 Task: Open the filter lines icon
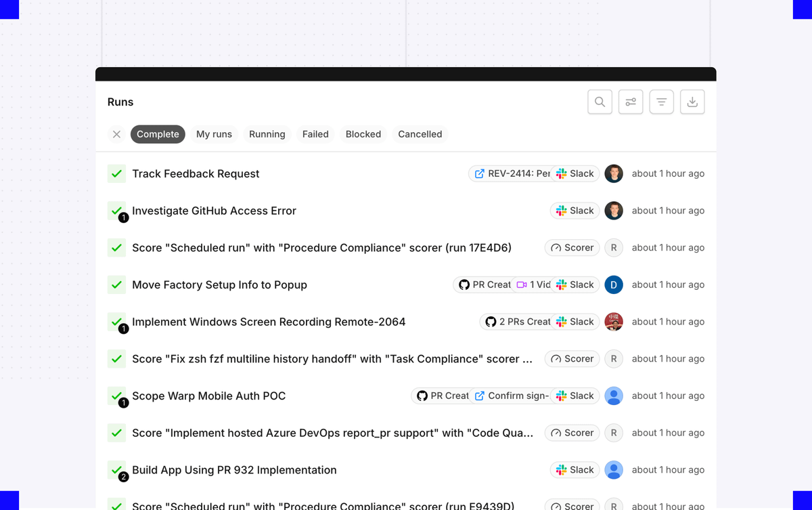662,102
